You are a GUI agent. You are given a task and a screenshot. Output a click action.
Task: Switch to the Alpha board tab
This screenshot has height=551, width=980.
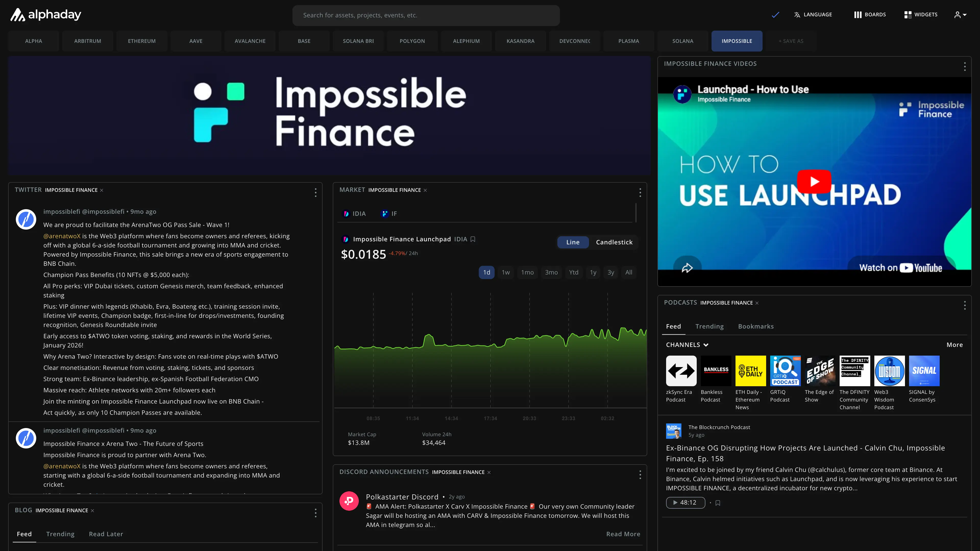[33, 41]
